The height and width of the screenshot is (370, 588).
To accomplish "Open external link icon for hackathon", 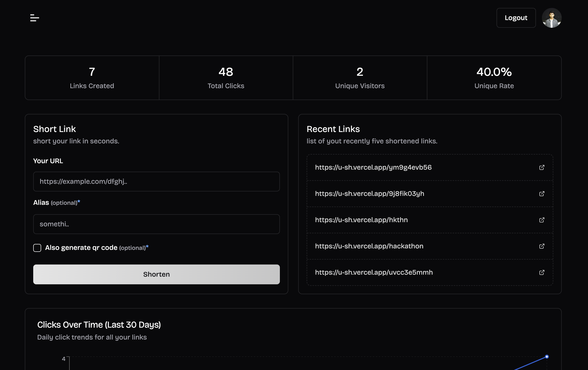I will click(x=542, y=246).
